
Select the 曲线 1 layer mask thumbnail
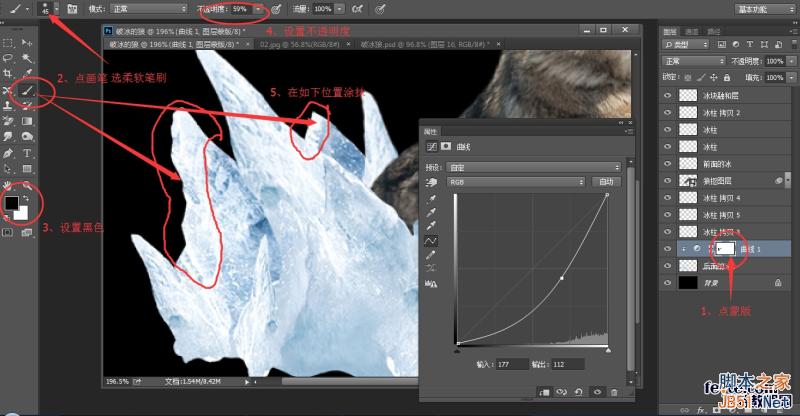[725, 249]
